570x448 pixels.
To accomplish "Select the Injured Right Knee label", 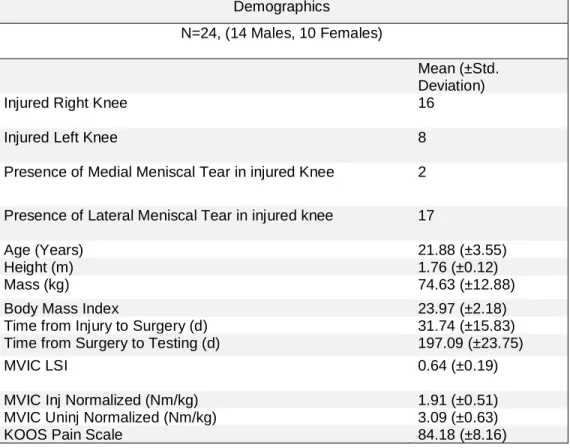I will pos(65,103).
